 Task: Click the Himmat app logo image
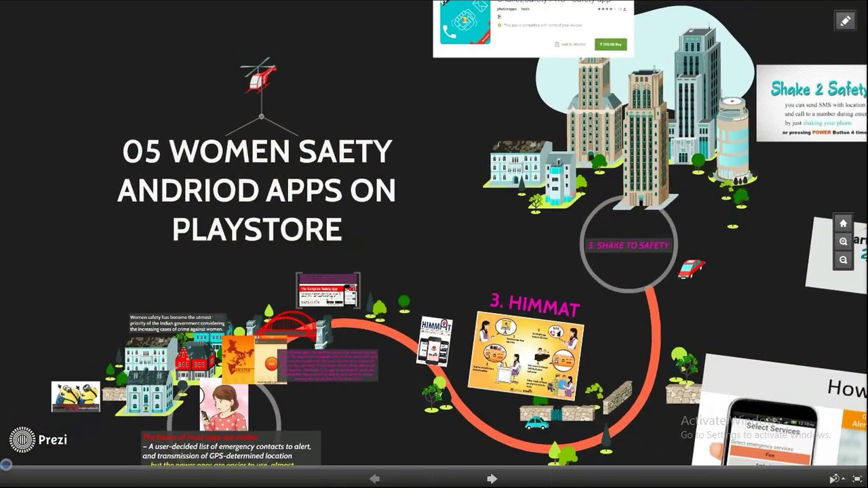tap(435, 341)
